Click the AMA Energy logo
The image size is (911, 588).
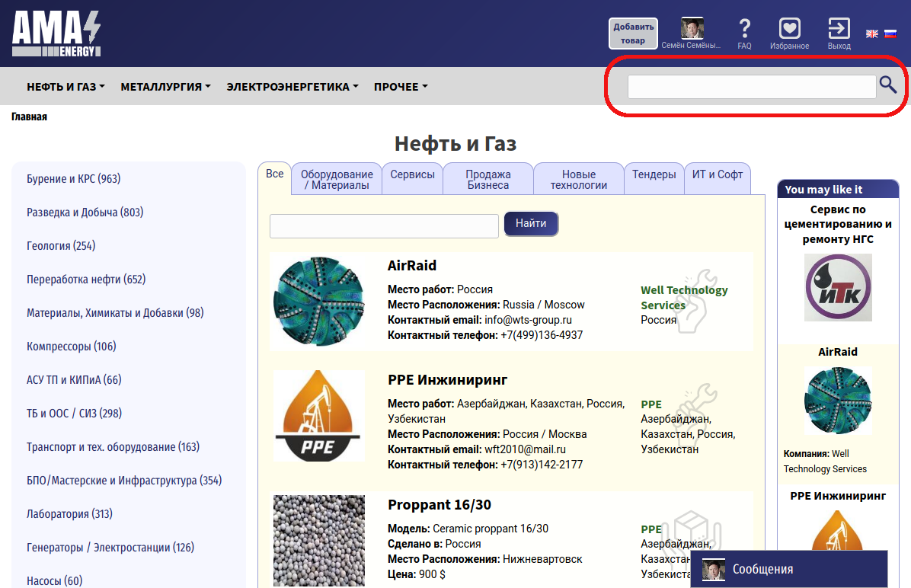(56, 34)
